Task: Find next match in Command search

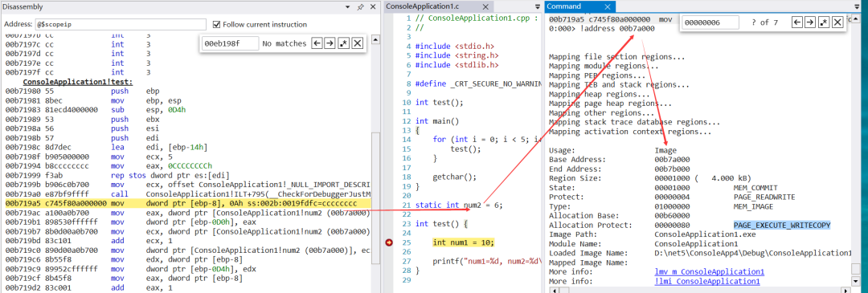Action: click(x=810, y=22)
